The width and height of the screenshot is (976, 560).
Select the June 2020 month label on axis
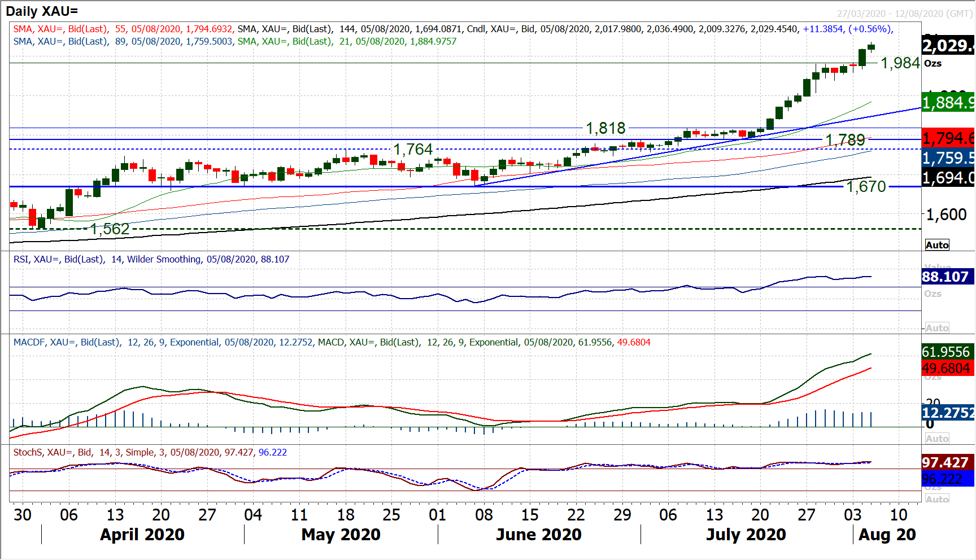[x=538, y=535]
